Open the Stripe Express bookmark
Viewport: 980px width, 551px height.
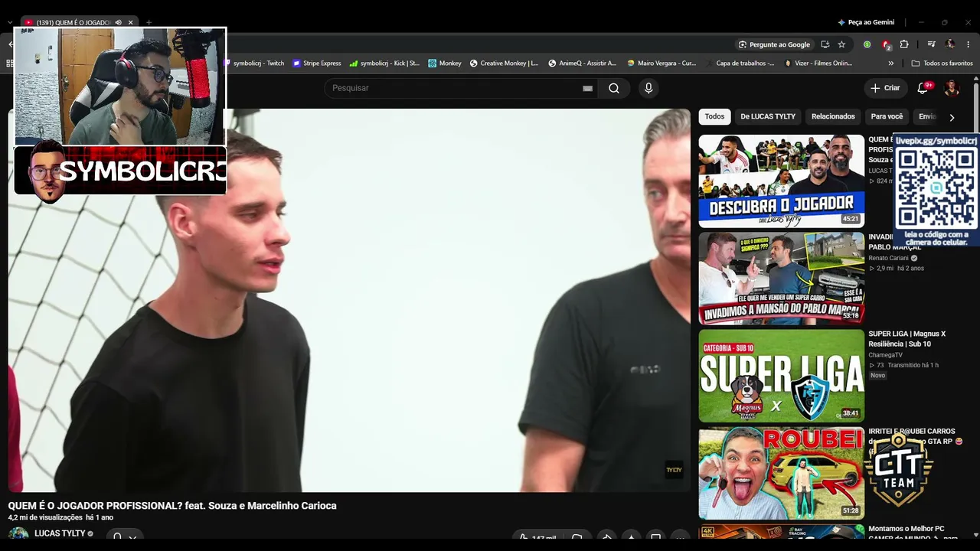pyautogui.click(x=317, y=64)
